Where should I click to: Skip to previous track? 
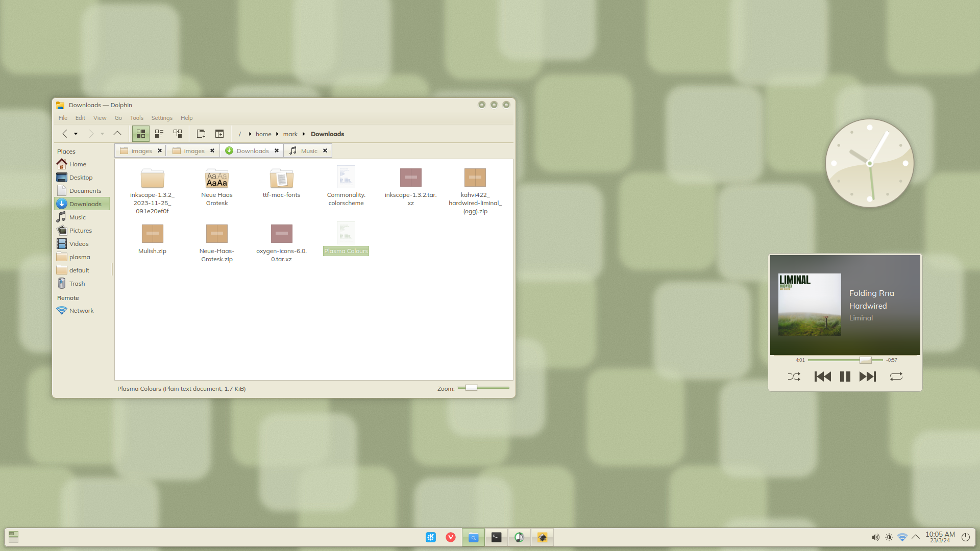(823, 377)
